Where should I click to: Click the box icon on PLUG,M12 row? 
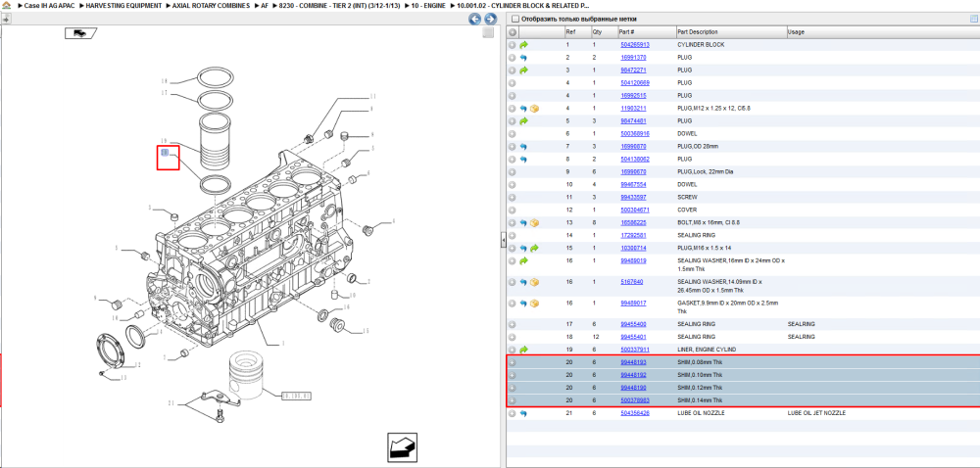[x=534, y=109]
